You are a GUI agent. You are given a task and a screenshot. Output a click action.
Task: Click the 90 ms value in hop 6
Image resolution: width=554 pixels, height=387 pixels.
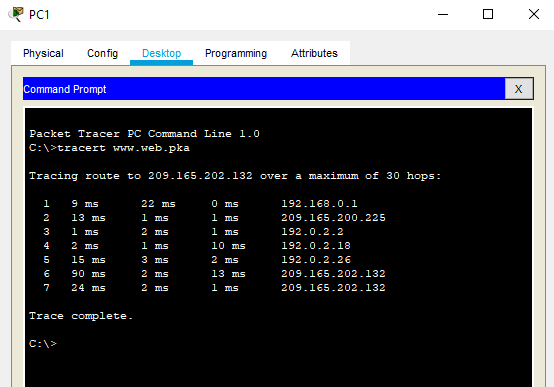(88, 274)
